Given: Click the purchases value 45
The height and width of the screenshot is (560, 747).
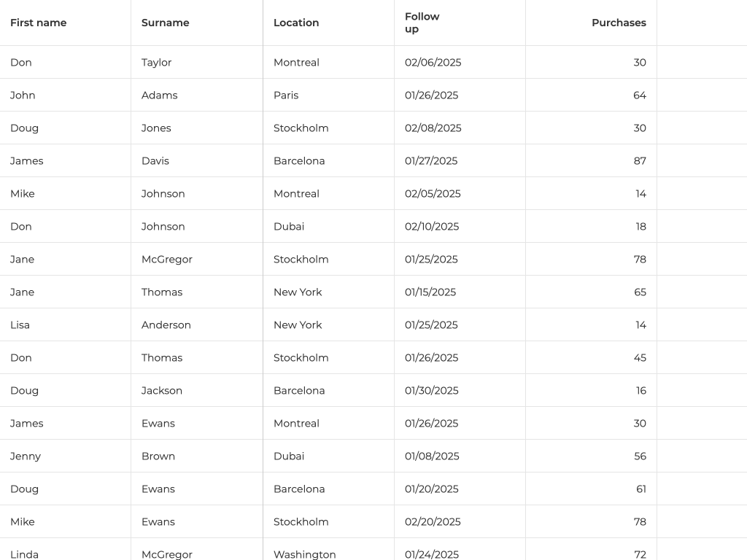Looking at the screenshot, I should pyautogui.click(x=640, y=358).
